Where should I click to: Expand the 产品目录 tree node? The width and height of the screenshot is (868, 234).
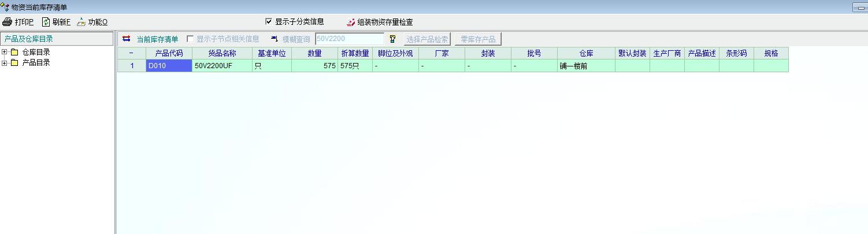click(x=5, y=62)
